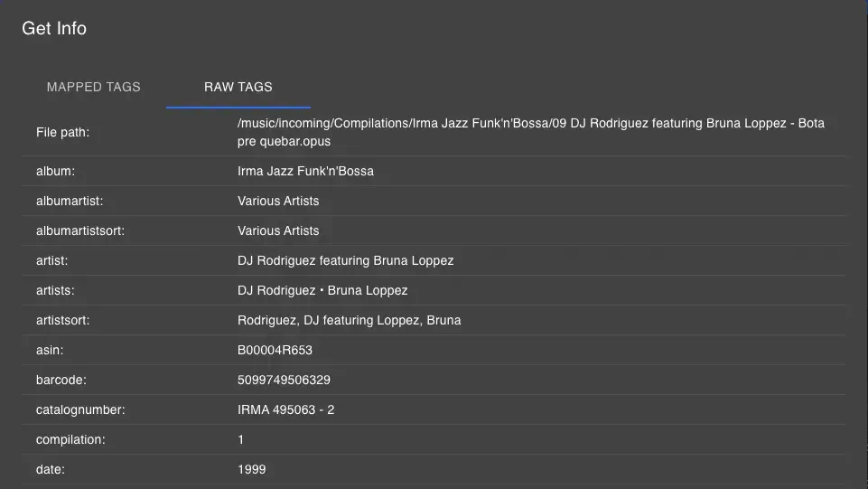Click the Various Artists value in albumartistsort row
The width and height of the screenshot is (868, 489).
[278, 230]
